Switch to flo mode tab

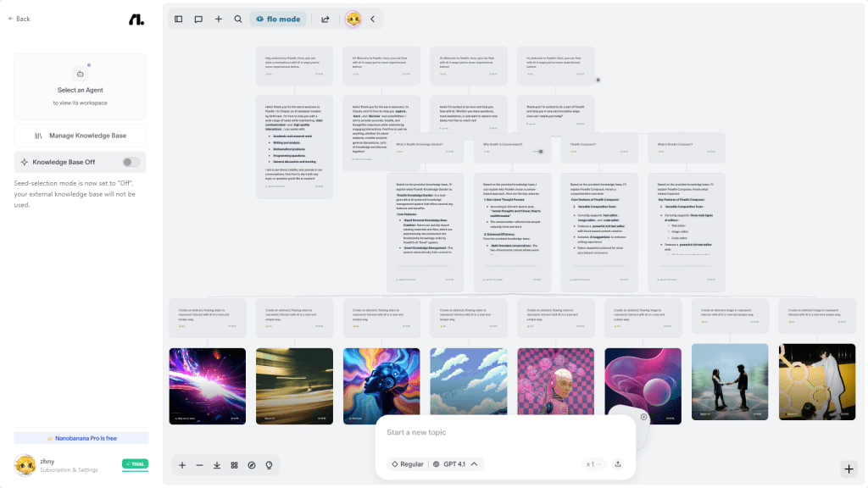(x=278, y=19)
